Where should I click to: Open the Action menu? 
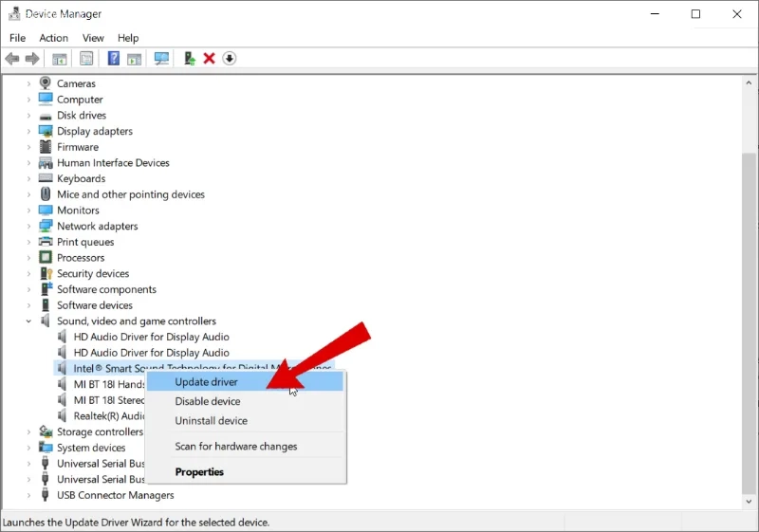pos(53,38)
